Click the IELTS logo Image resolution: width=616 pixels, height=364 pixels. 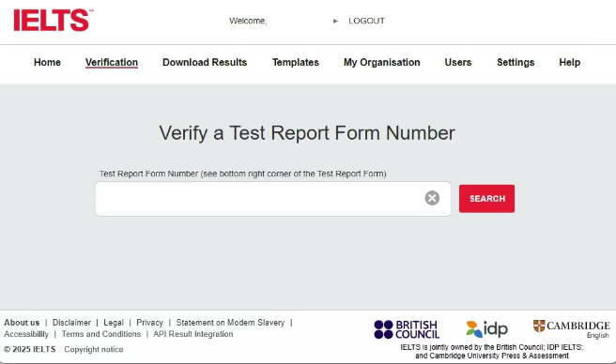click(x=53, y=20)
